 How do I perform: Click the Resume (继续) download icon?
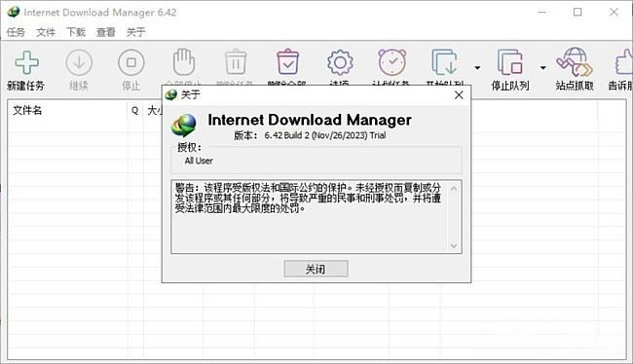[79, 62]
